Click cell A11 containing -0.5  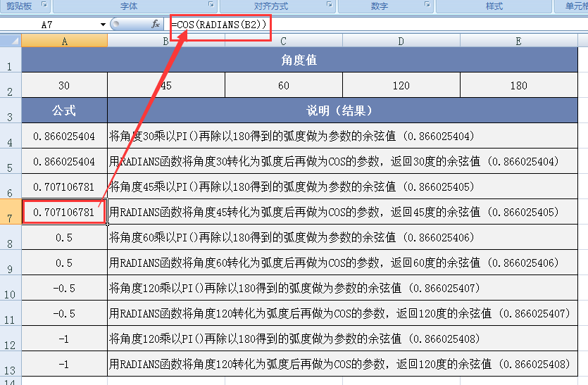pyautogui.click(x=65, y=313)
